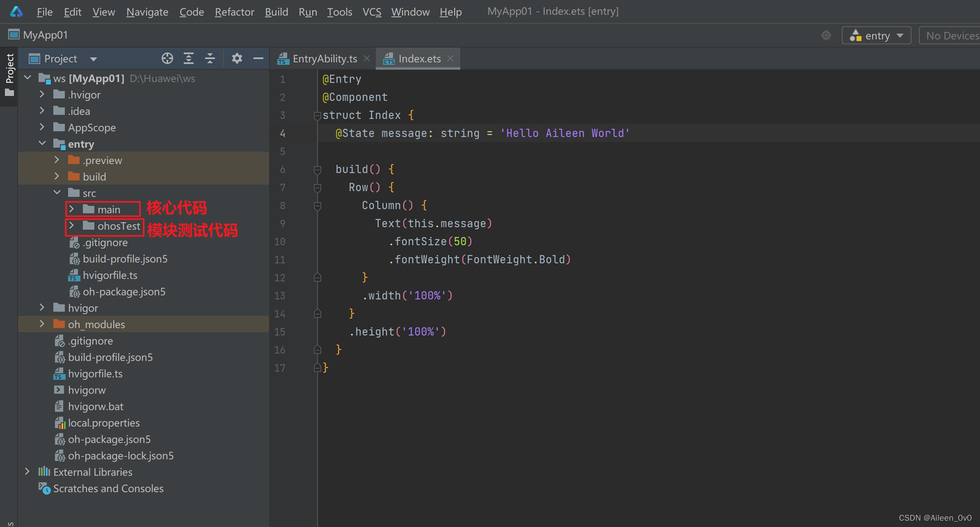
Task: Click the No Devices button
Action: click(950, 35)
